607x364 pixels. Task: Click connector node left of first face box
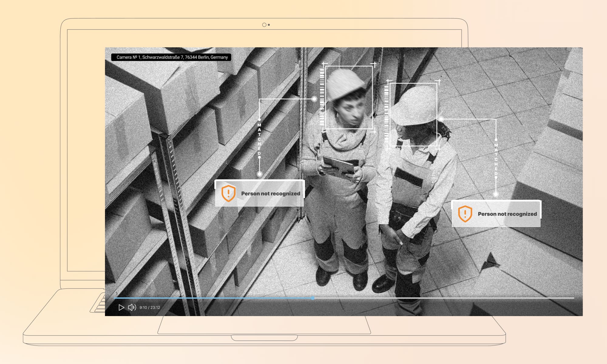[314, 99]
